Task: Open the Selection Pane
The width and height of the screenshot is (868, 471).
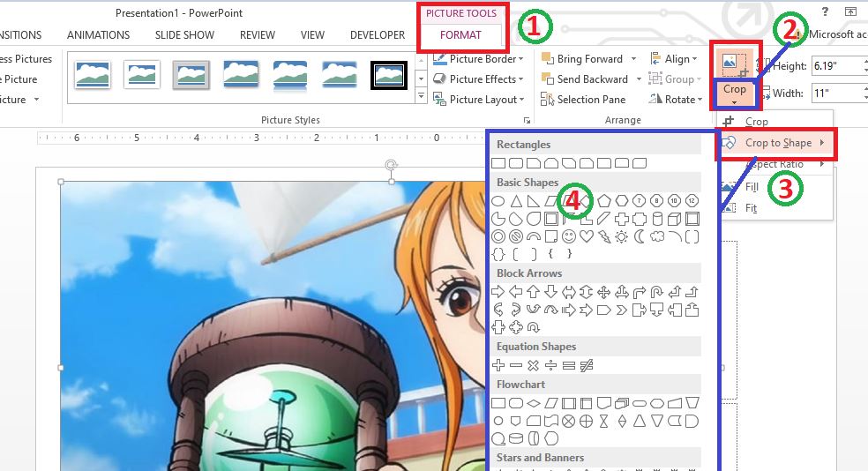Action: pyautogui.click(x=583, y=100)
